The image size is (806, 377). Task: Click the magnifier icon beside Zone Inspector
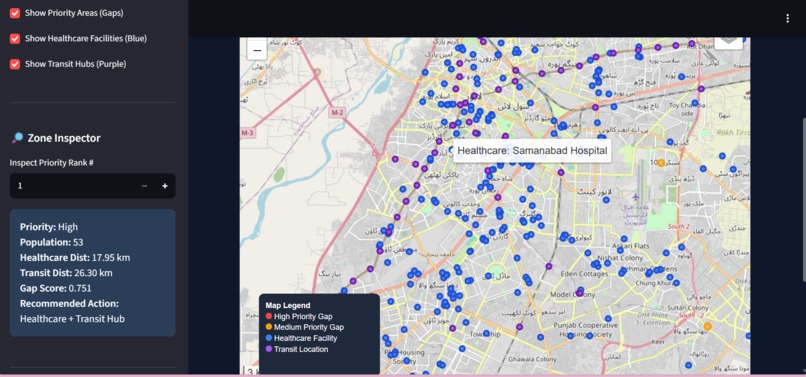pos(17,138)
